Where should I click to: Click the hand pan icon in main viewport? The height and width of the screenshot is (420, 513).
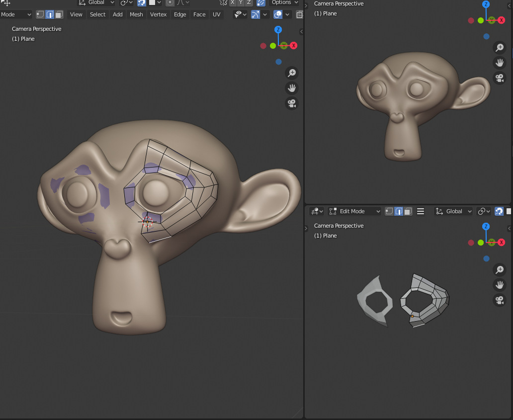pos(292,88)
